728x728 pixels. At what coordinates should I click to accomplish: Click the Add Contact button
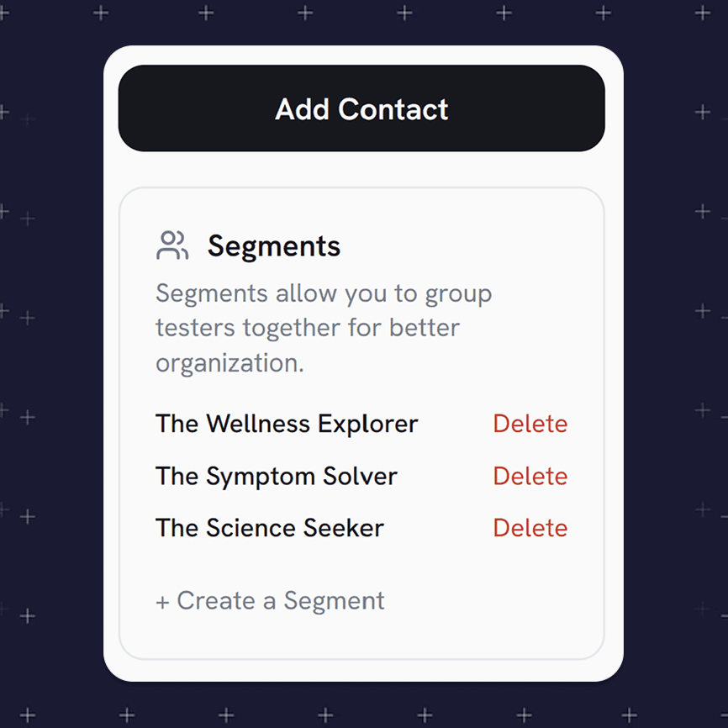pyautogui.click(x=361, y=108)
